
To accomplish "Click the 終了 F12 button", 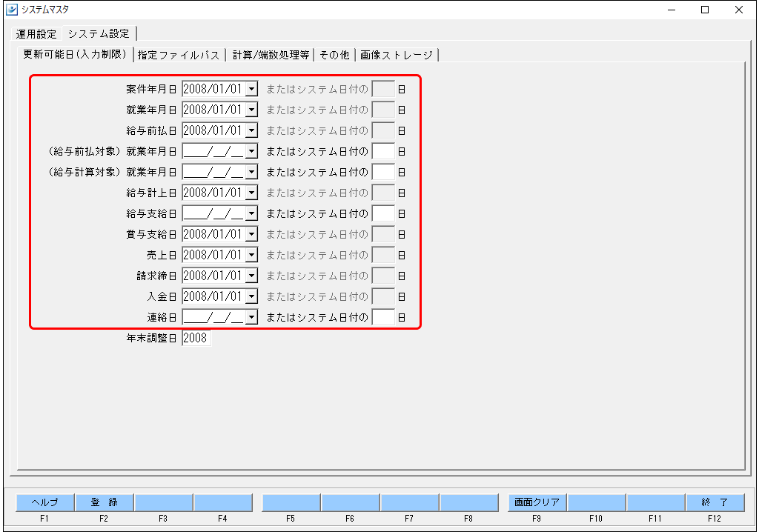I will pos(715,502).
